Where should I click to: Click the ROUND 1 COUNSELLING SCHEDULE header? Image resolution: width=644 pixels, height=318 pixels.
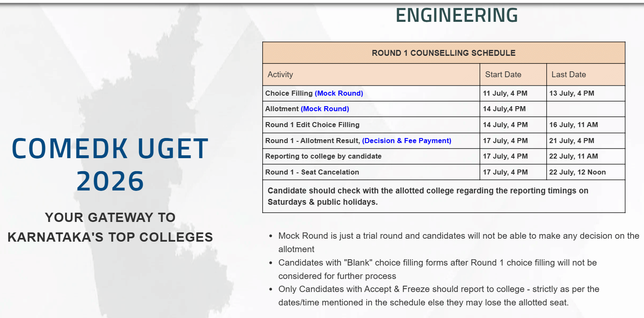[444, 53]
